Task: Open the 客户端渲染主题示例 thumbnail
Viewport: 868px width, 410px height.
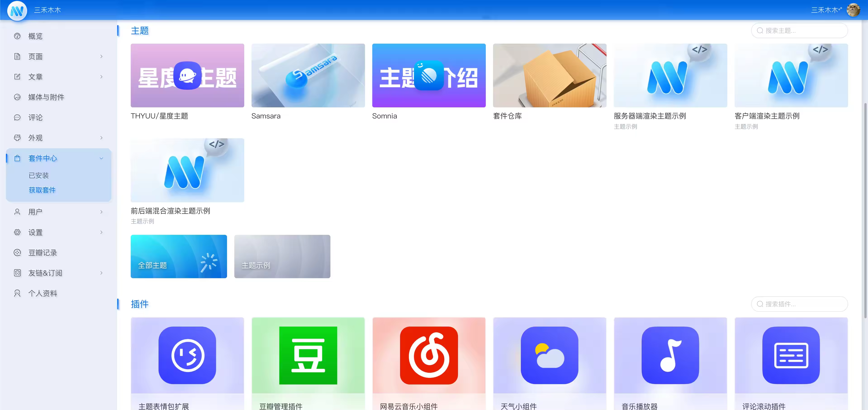Action: 791,75
